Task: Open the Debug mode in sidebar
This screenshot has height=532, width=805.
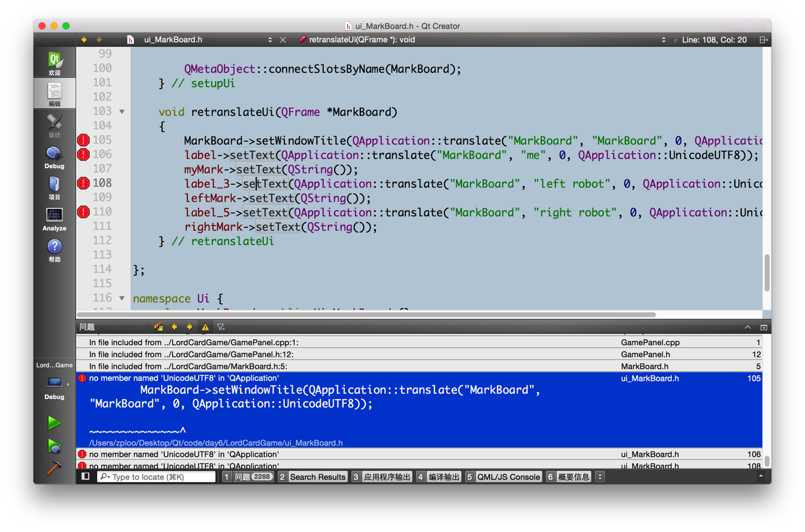Action: pyautogui.click(x=54, y=156)
